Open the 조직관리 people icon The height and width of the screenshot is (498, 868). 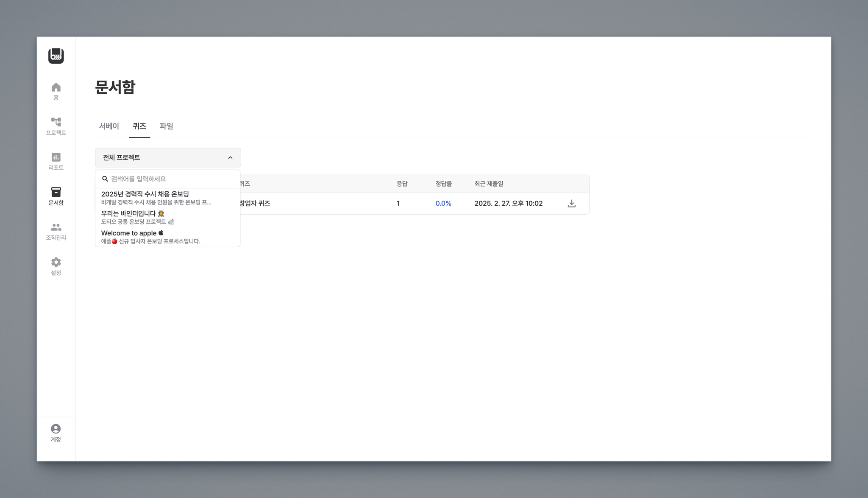click(56, 227)
